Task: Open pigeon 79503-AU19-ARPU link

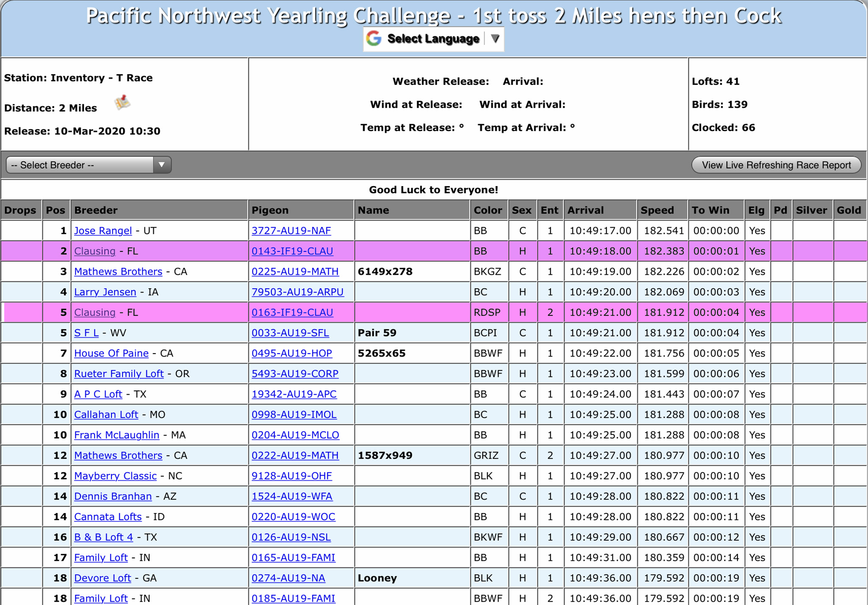Action: (x=298, y=292)
